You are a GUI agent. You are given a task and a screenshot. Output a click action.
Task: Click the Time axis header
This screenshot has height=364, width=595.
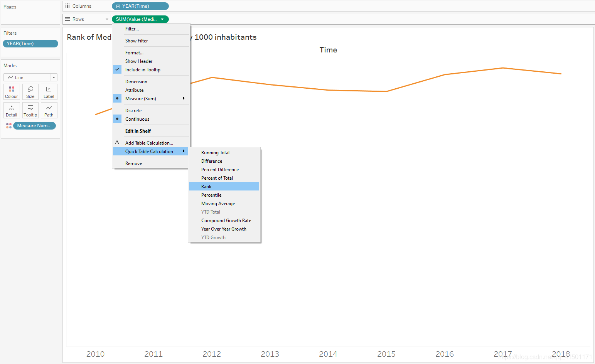coord(328,50)
